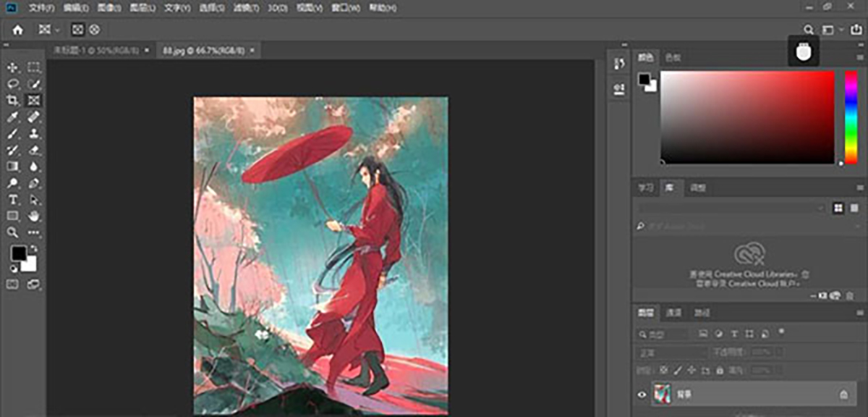Open the 滤镜(T) menu
The width and height of the screenshot is (868, 417).
(x=247, y=8)
